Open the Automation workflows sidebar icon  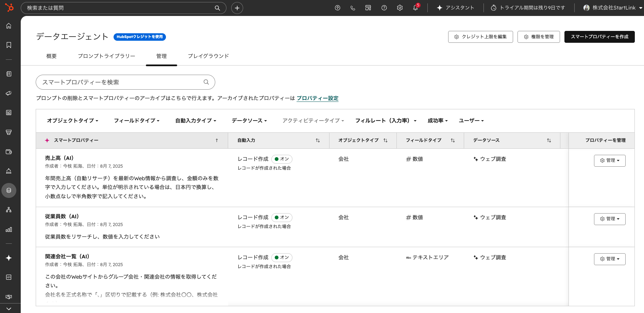(9, 210)
